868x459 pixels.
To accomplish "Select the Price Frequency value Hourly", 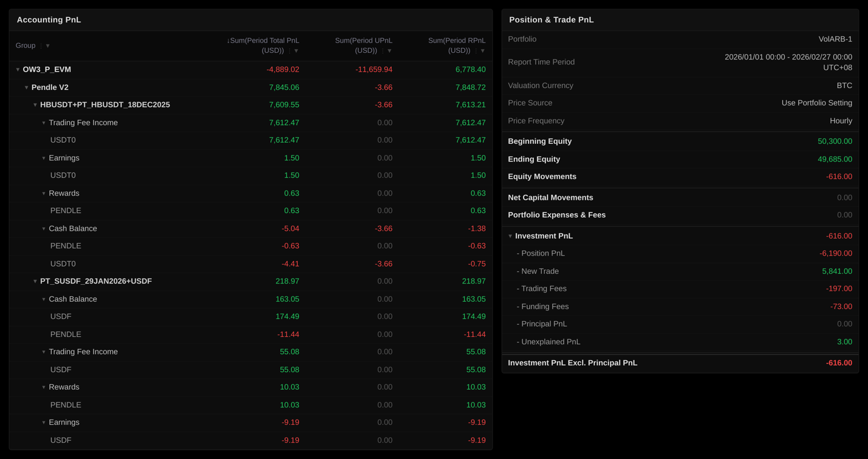I will [x=841, y=121].
